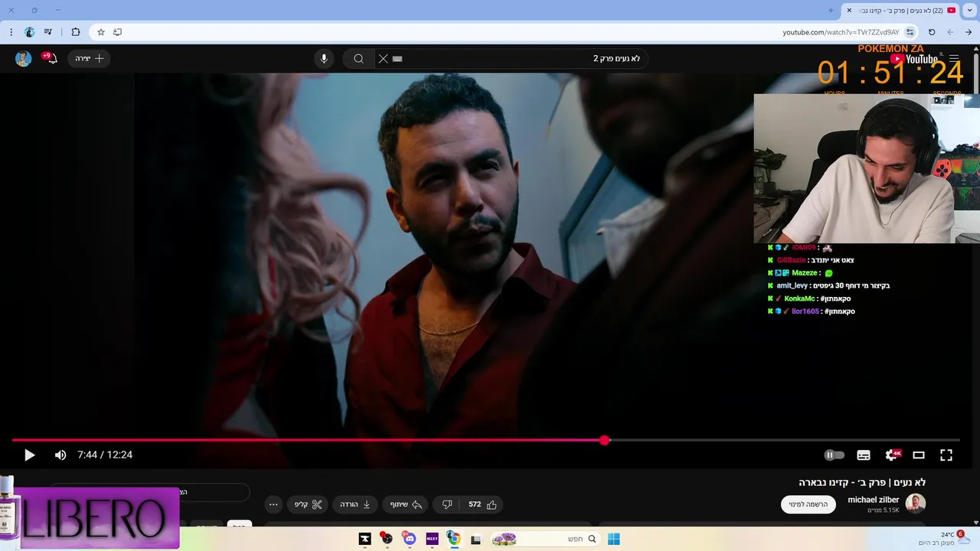This screenshot has width=980, height=551.
Task: Toggle the autoplay switch
Action: tap(834, 455)
